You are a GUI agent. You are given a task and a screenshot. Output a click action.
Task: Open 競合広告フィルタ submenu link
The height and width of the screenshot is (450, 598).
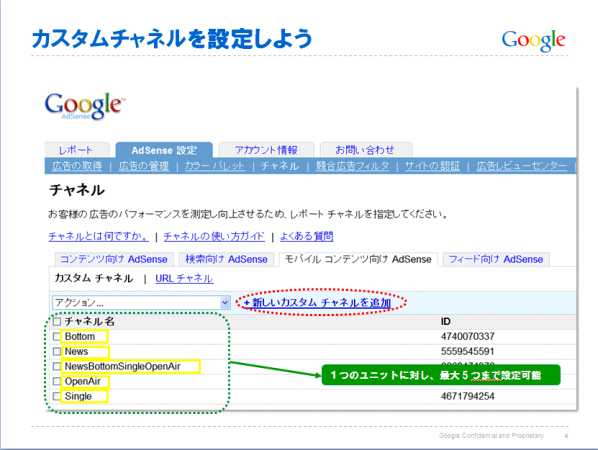(352, 166)
